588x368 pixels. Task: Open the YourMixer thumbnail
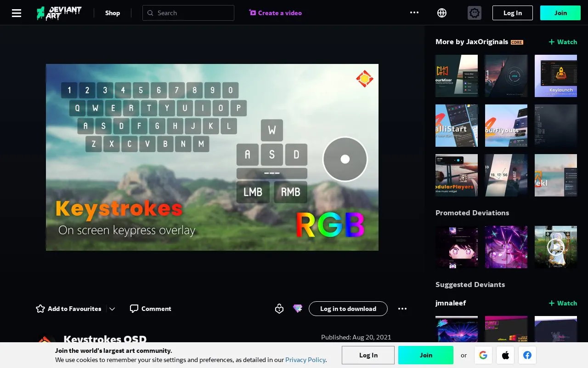(x=457, y=76)
